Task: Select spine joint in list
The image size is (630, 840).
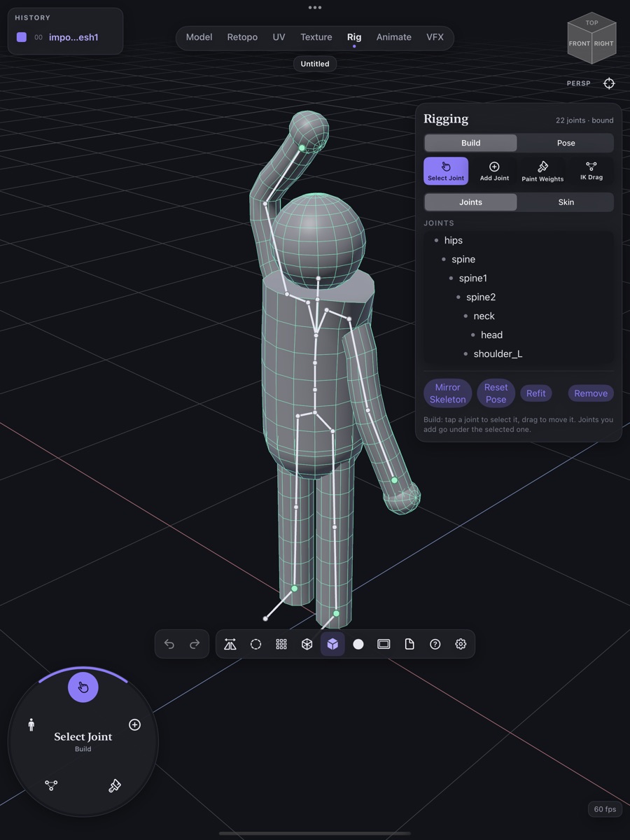Action: click(x=518, y=259)
